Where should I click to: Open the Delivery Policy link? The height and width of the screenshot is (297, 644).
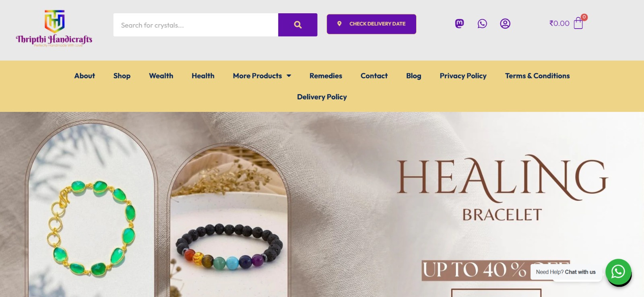coord(322,97)
